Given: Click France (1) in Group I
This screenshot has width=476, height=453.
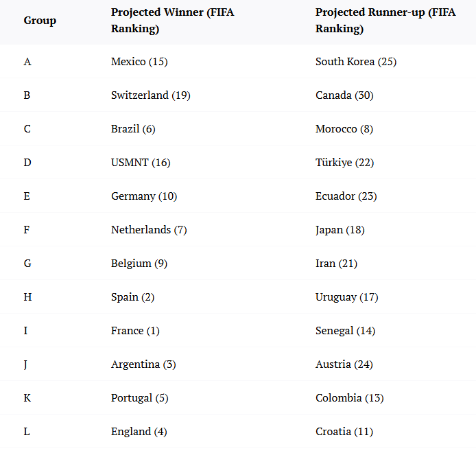Looking at the screenshot, I should (135, 331).
